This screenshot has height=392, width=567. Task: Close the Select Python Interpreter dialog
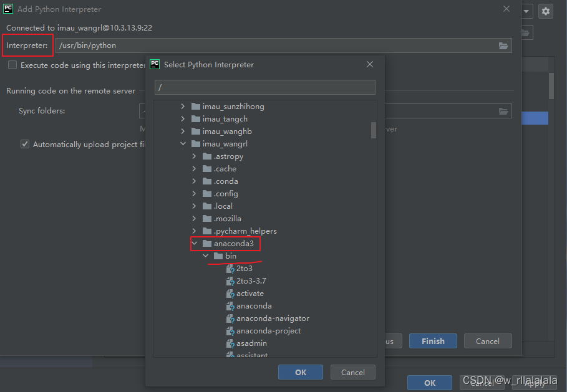tap(369, 64)
